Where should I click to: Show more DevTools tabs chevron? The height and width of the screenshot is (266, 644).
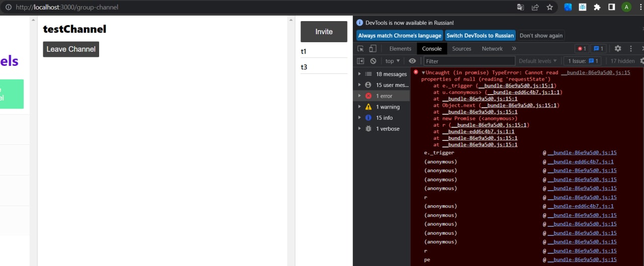(514, 49)
